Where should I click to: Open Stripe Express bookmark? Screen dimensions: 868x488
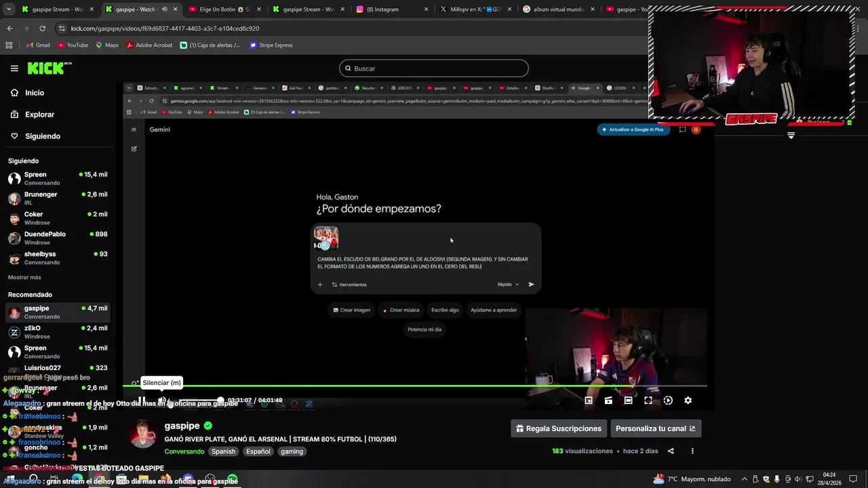click(x=271, y=45)
